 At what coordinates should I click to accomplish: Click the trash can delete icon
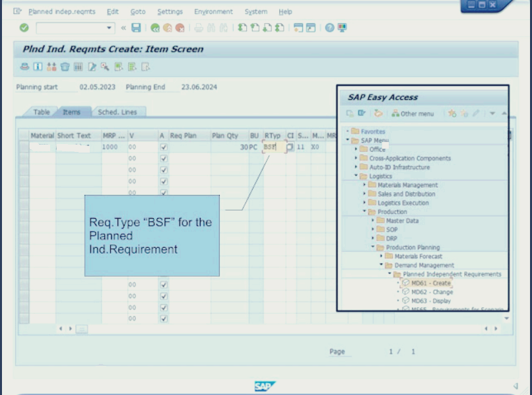click(65, 67)
